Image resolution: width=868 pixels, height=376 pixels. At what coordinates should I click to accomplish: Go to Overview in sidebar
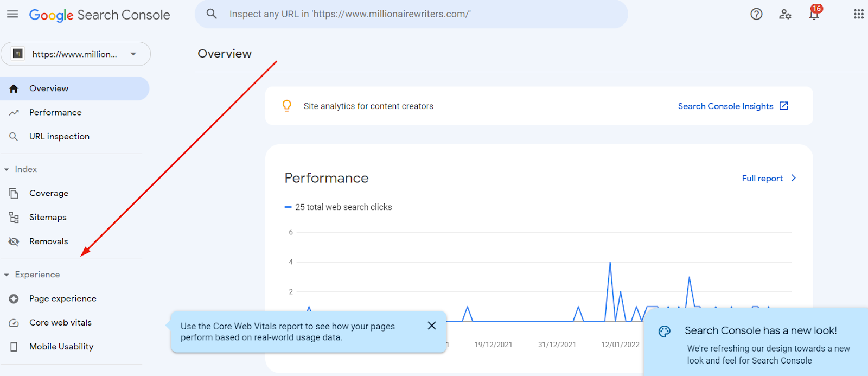click(x=74, y=88)
